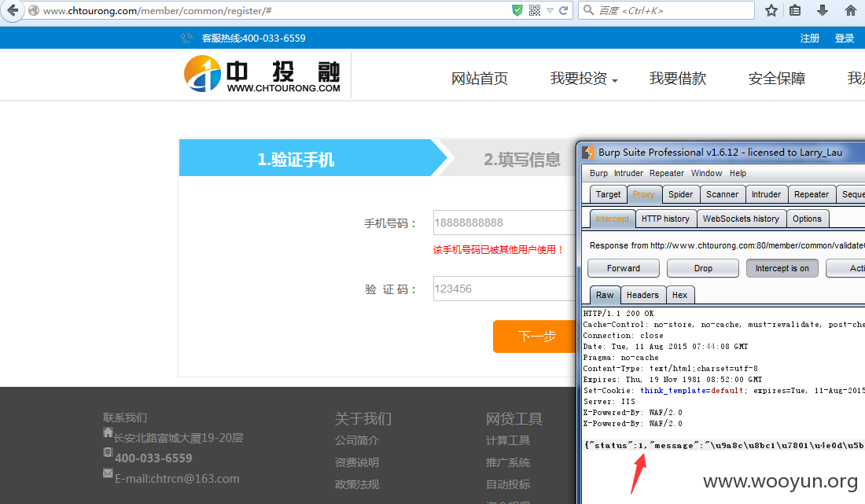Switch to the Target tab
This screenshot has height=504, width=865.
coord(608,194)
